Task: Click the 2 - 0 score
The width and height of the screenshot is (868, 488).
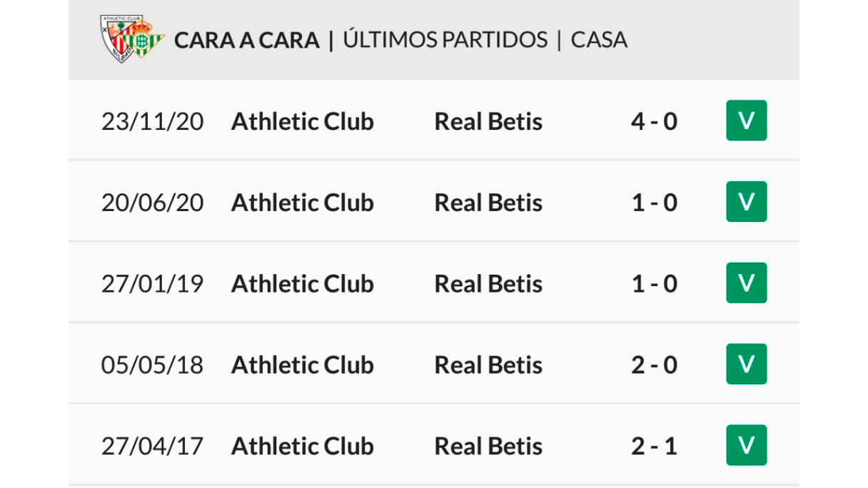Action: coord(654,365)
